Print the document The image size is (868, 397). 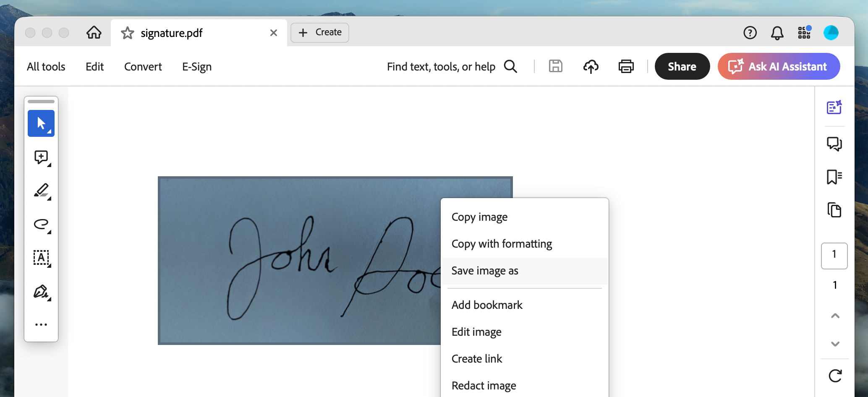point(626,66)
